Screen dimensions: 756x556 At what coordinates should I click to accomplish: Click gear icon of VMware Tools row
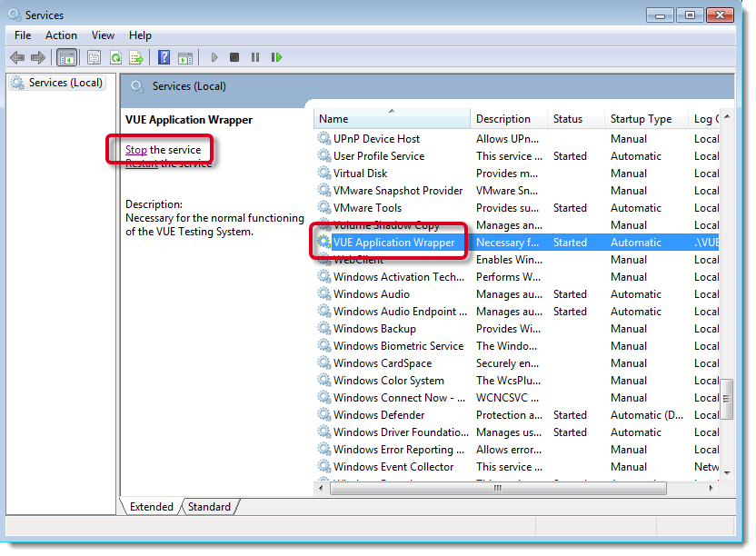[x=324, y=207]
